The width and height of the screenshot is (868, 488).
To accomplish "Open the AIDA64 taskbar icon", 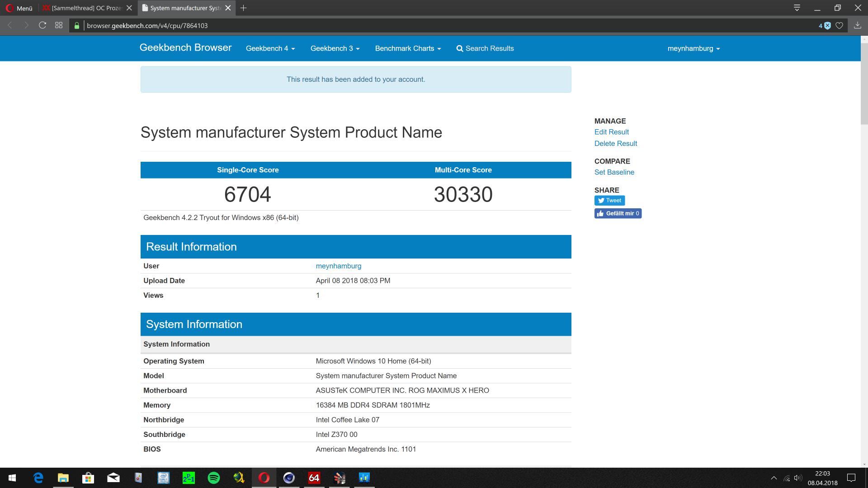I will click(x=314, y=478).
